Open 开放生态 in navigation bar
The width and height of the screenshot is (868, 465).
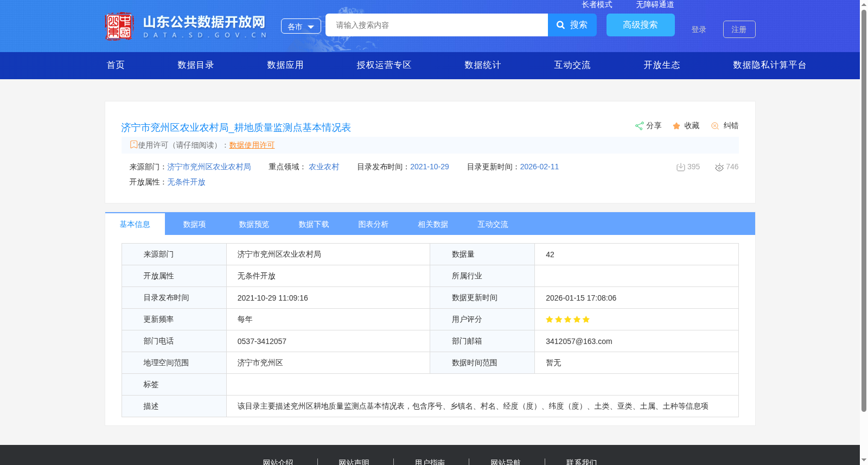[x=662, y=65]
